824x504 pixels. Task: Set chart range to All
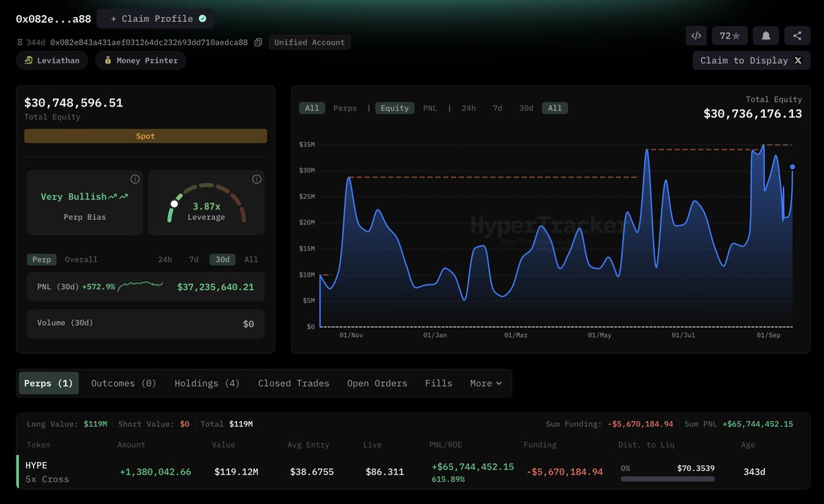(x=555, y=108)
